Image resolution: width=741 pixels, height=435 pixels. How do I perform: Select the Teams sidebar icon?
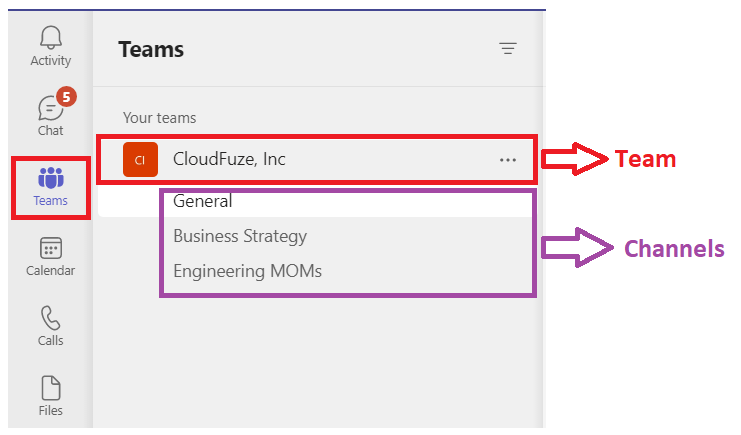tap(51, 178)
